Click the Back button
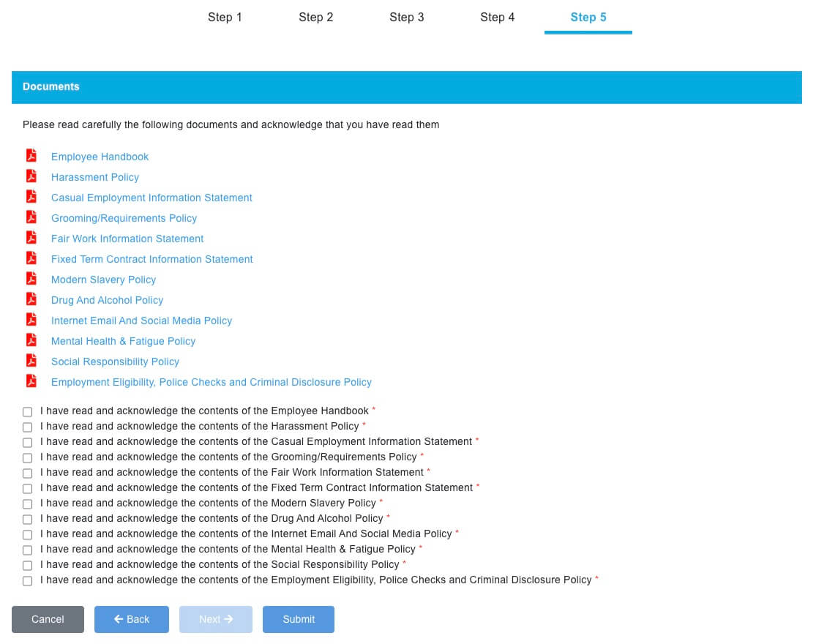 tap(132, 619)
